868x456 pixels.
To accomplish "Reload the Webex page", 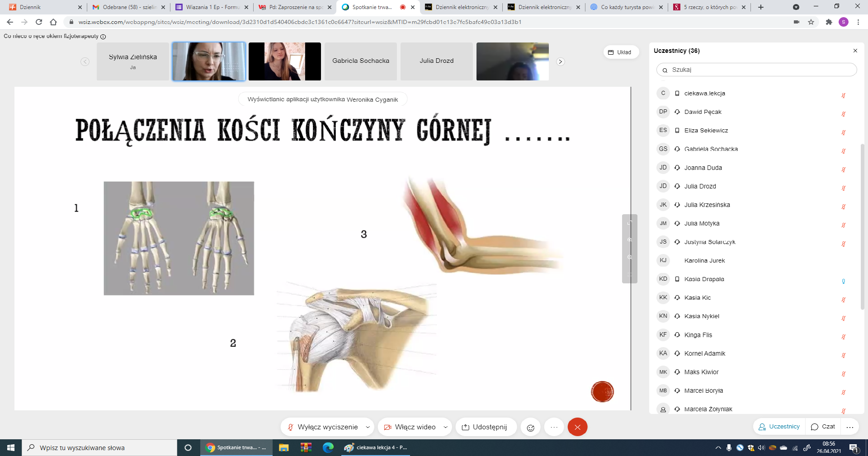I will tap(39, 22).
